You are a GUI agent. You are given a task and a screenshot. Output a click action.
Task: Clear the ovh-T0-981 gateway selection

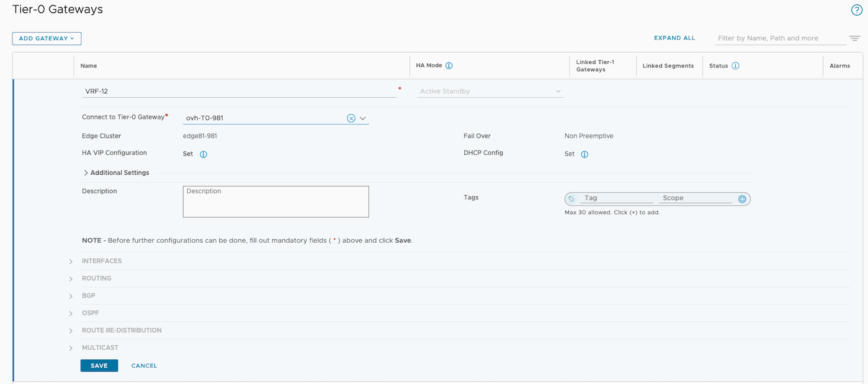click(x=351, y=118)
